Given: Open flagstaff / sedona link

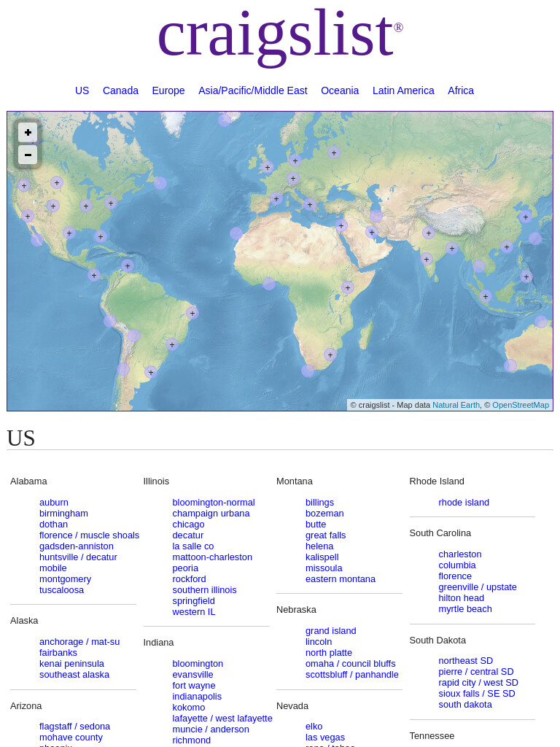Looking at the screenshot, I should pos(74,727).
